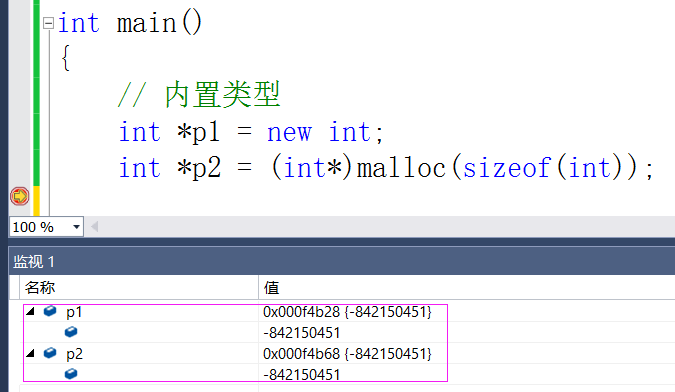Click the blue cube icon beside p2
The image size is (675, 392).
coord(50,353)
